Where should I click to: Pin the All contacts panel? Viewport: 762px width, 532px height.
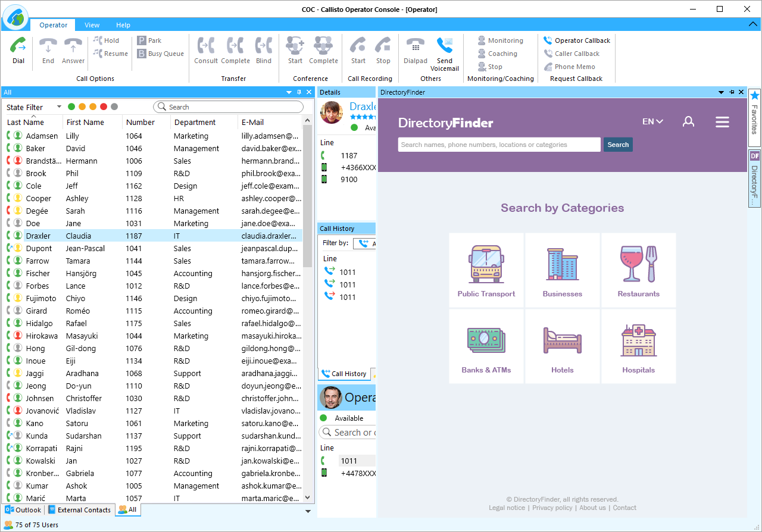(299, 92)
